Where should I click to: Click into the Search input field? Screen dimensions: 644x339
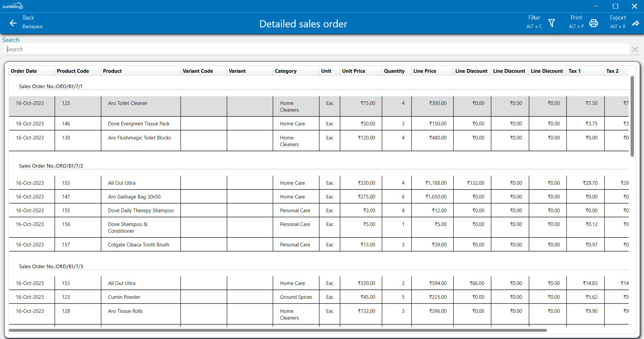pyautogui.click(x=315, y=49)
